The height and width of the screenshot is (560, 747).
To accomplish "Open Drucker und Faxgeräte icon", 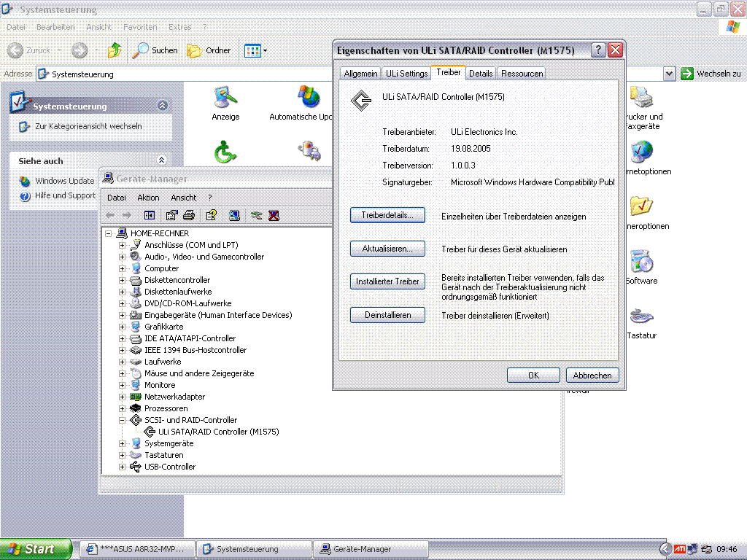I will pyautogui.click(x=643, y=108).
